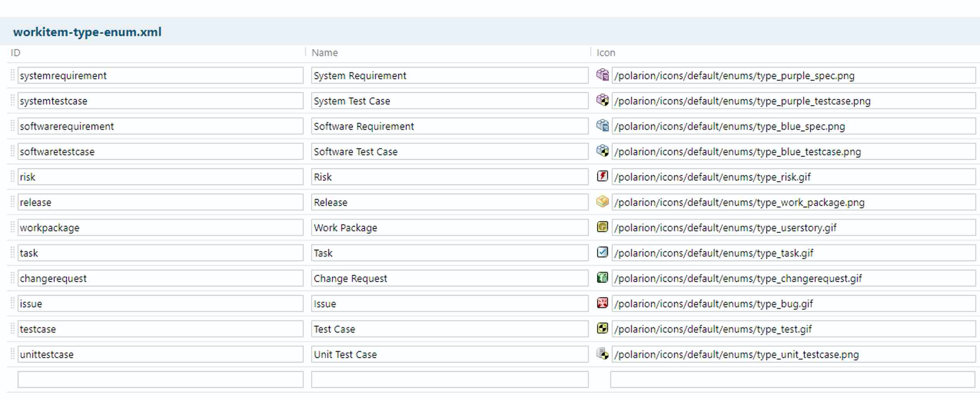Image resolution: width=980 pixels, height=401 pixels.
Task: Click the Name column header
Action: click(x=324, y=53)
